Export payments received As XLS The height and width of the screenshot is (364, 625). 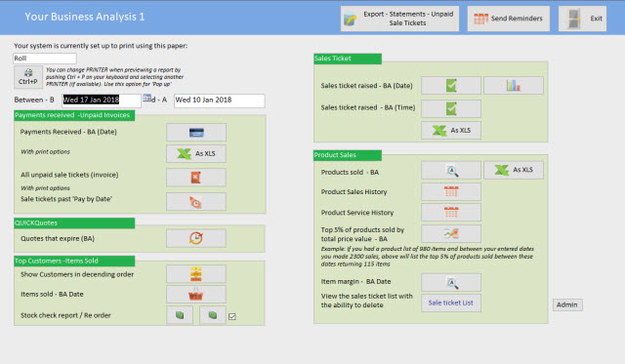coord(196,154)
